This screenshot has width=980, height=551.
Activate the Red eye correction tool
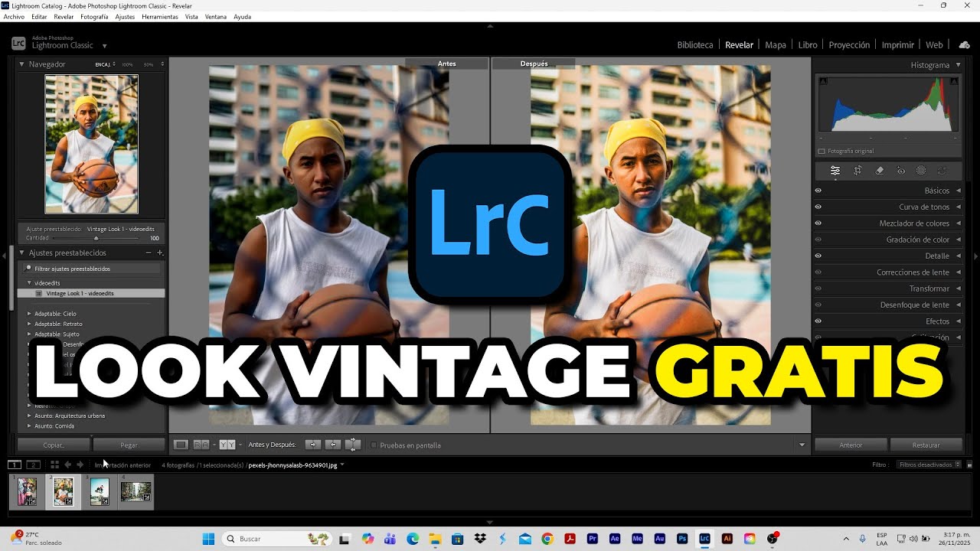pos(901,171)
